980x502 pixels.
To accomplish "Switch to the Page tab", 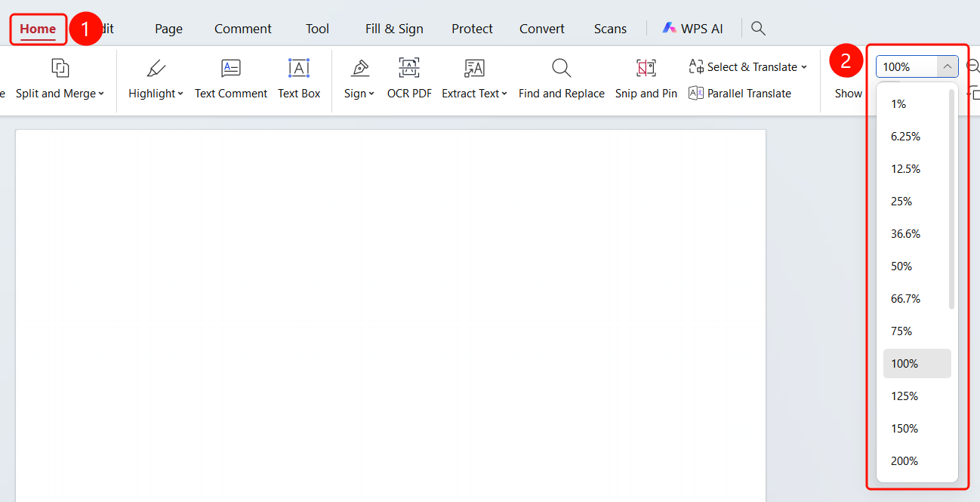I will pos(169,29).
